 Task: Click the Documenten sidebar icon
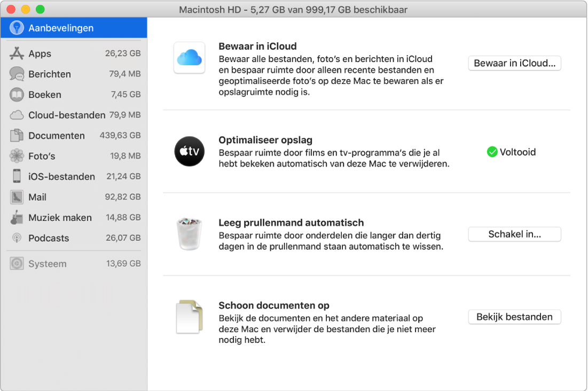[x=17, y=136]
